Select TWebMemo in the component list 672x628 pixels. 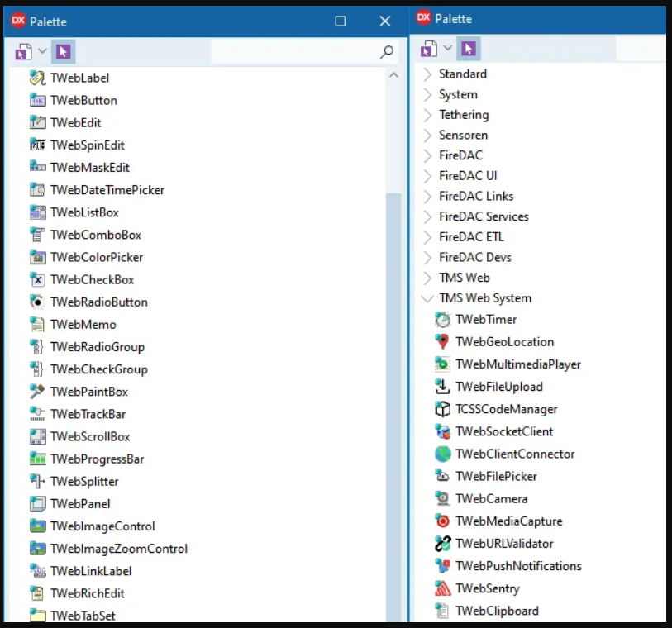point(83,325)
